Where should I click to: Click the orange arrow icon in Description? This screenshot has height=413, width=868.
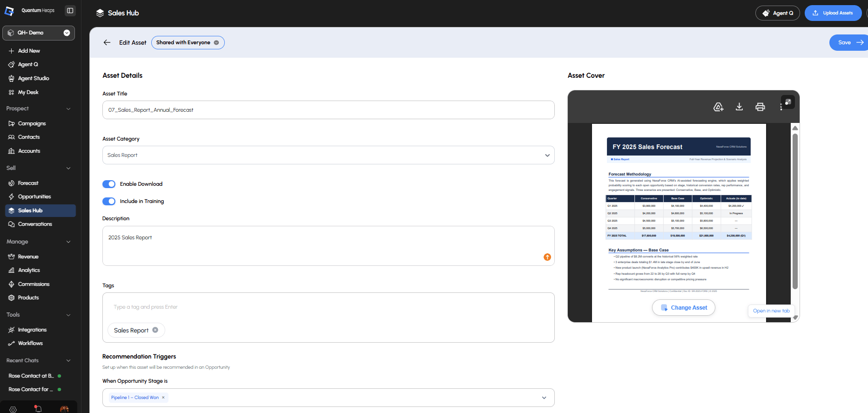click(547, 257)
